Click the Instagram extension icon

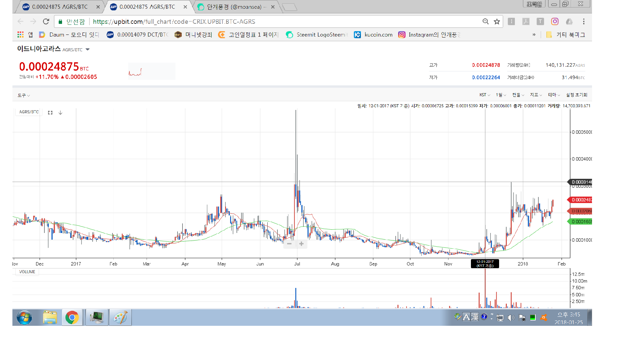coord(555,21)
